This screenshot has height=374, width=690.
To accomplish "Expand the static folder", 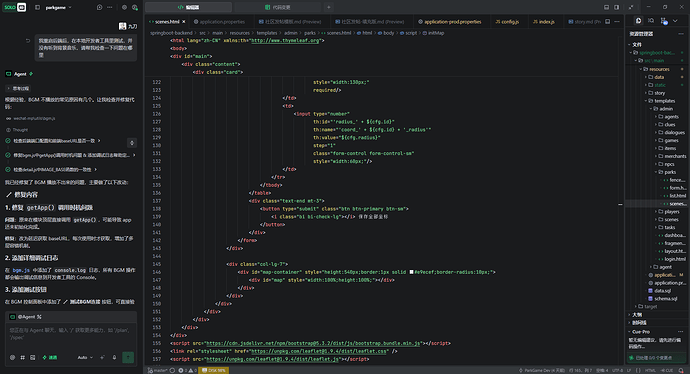I will [x=657, y=85].
